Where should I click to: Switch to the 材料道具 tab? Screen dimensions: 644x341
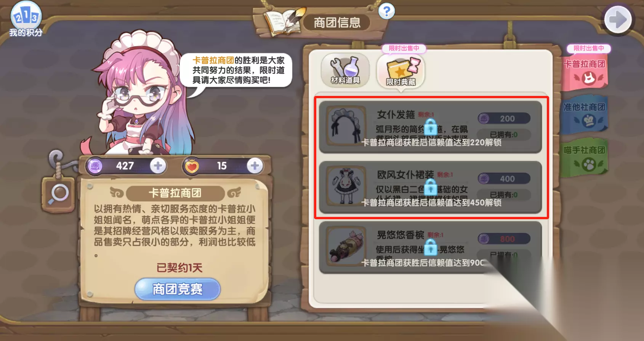pyautogui.click(x=345, y=70)
